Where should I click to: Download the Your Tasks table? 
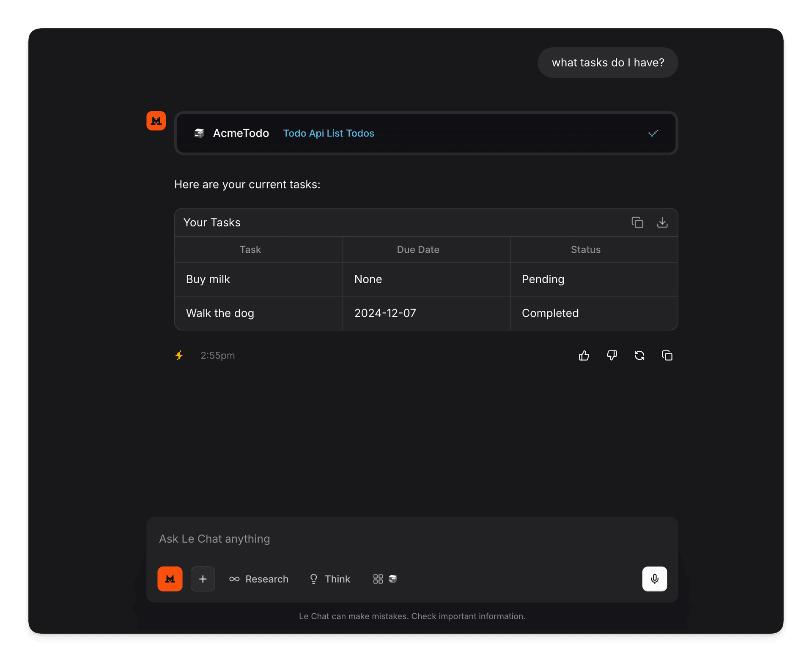click(662, 222)
